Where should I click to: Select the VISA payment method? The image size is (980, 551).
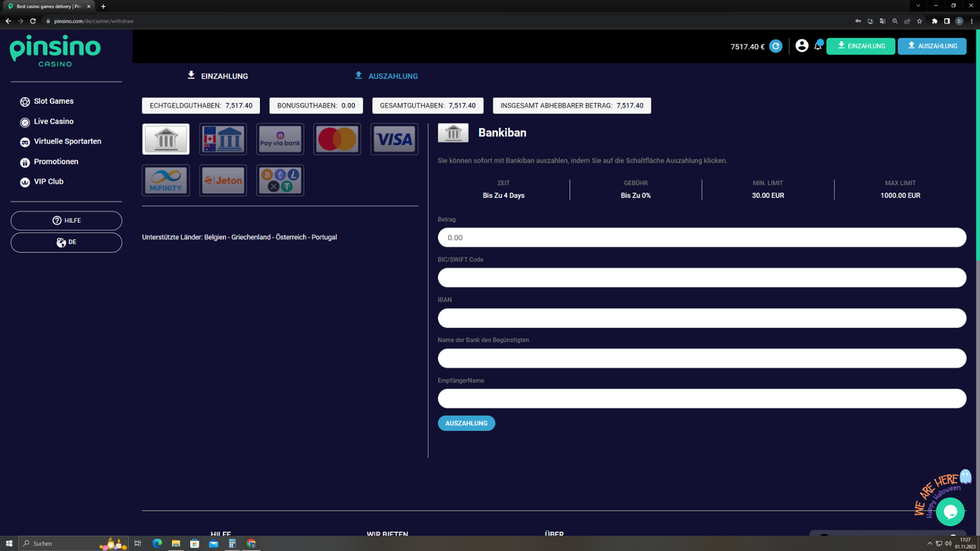tap(394, 139)
